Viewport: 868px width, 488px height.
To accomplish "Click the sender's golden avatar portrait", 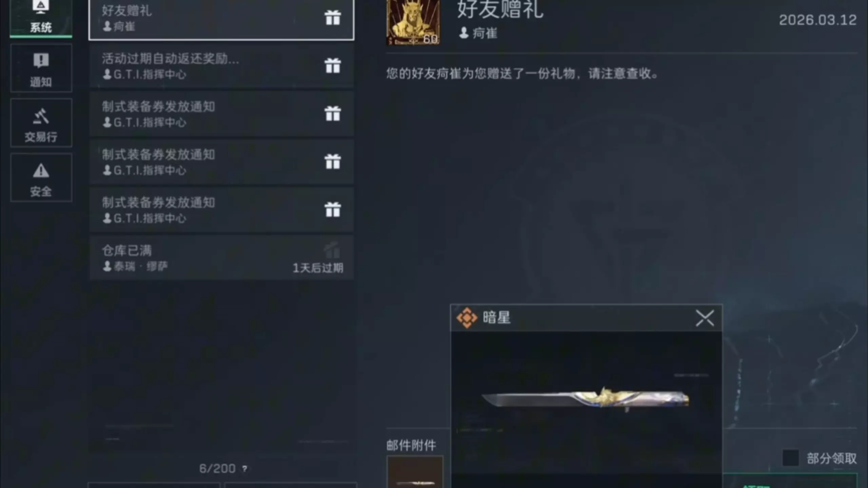I will [x=413, y=22].
